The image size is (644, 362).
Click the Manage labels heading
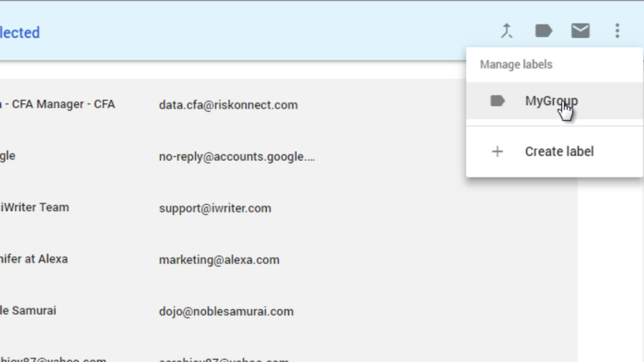[516, 65]
